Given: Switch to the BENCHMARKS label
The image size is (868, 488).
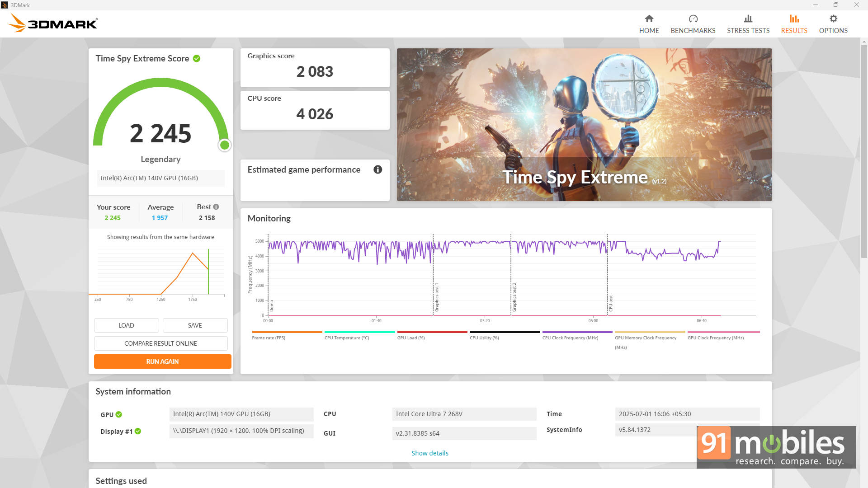Looking at the screenshot, I should pyautogui.click(x=693, y=31).
